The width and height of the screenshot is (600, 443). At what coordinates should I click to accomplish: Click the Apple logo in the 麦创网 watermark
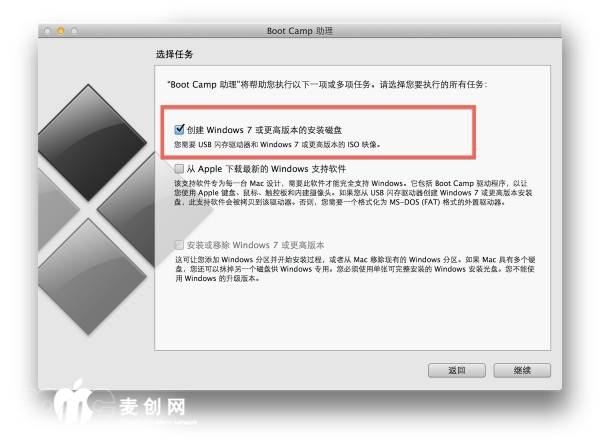coord(72,402)
